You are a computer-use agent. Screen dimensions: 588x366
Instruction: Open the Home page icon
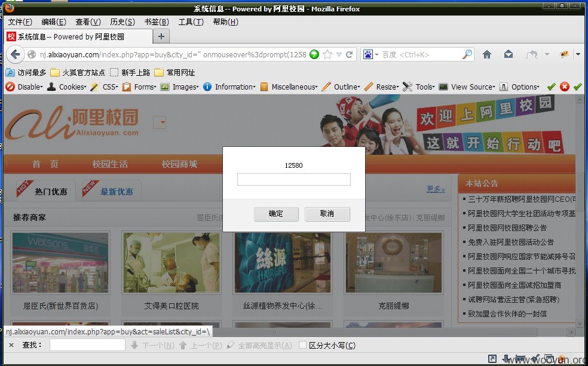tap(487, 55)
